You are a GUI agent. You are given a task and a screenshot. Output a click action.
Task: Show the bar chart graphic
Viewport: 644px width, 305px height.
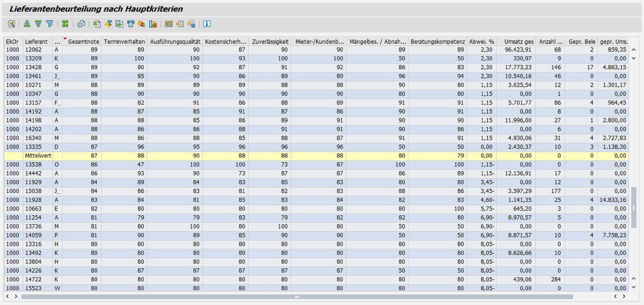pyautogui.click(x=153, y=24)
